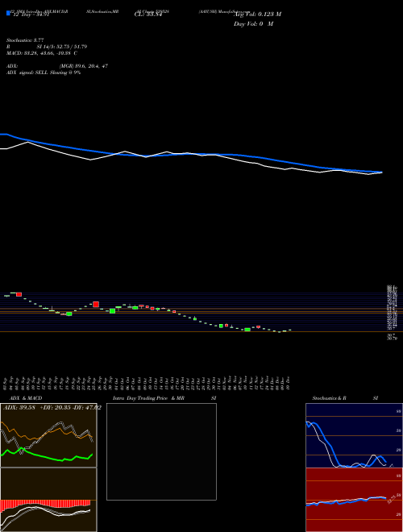The height and width of the screenshot is (532, 403).
Task: Open the empty intraday trading price chart
Action: (161, 451)
